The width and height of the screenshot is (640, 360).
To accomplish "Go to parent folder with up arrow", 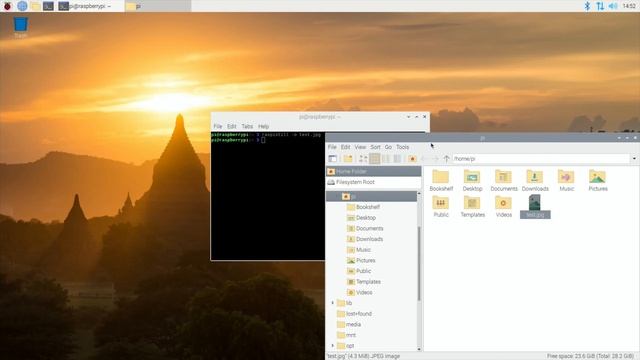I will point(447,159).
